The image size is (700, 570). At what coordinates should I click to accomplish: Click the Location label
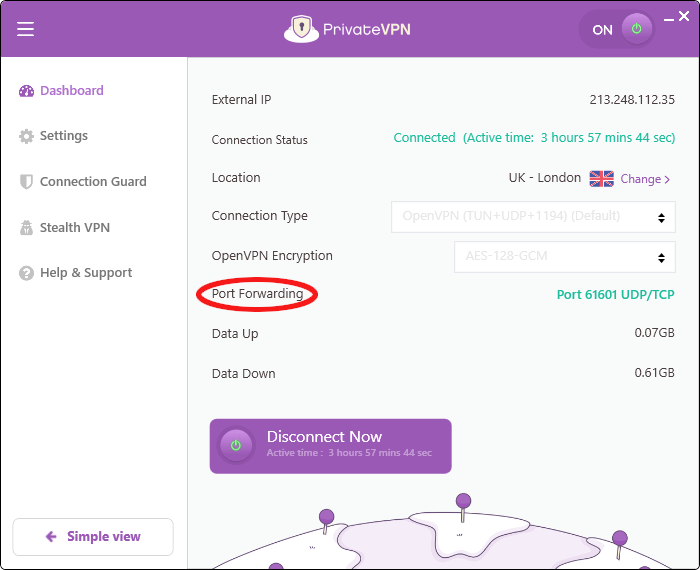click(x=236, y=178)
